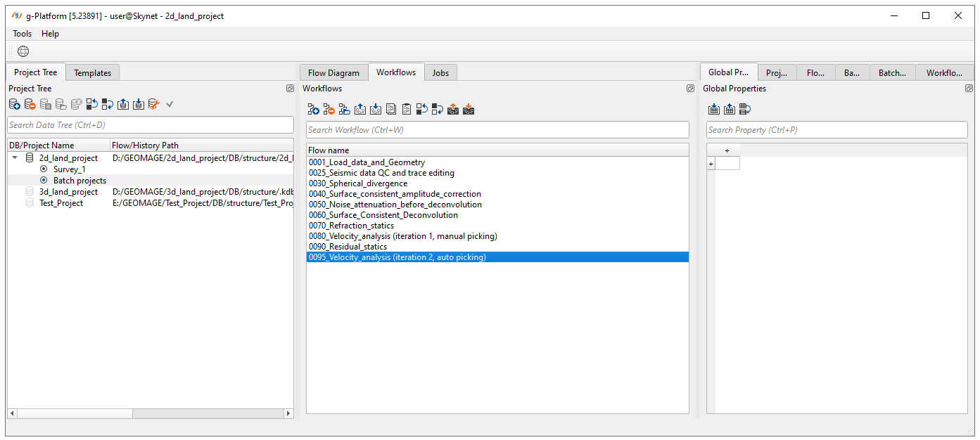Click the Search Workflow input field
This screenshot has height=440, width=980.
tap(497, 130)
